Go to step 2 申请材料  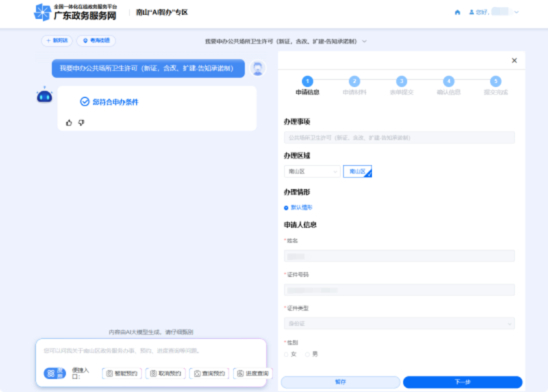pyautogui.click(x=354, y=82)
